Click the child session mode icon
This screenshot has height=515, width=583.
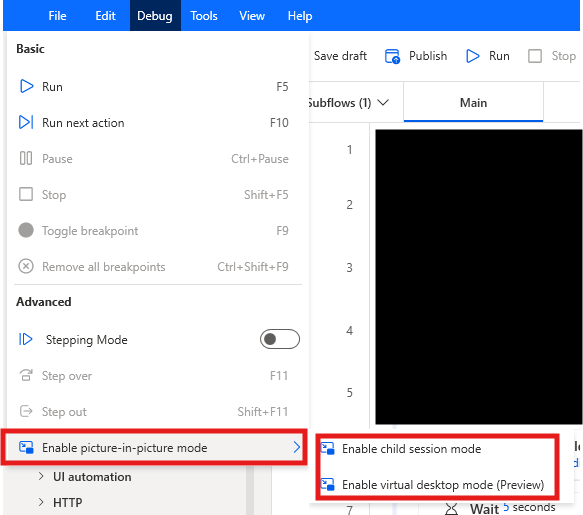coord(328,448)
